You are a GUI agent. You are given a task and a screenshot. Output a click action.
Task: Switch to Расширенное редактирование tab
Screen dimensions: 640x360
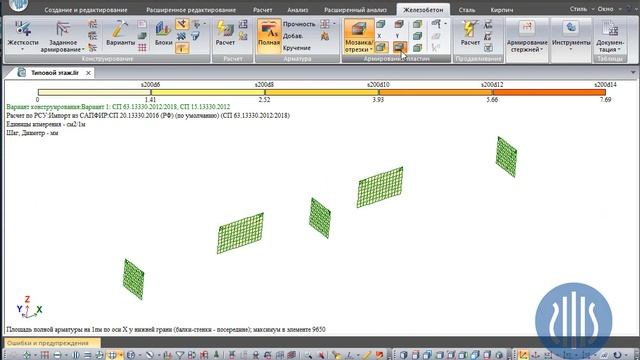[x=191, y=10]
